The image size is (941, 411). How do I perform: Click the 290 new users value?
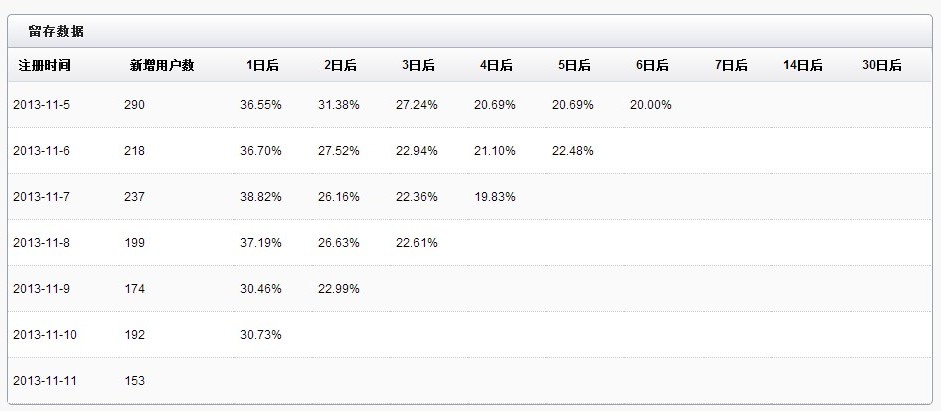pyautogui.click(x=135, y=105)
